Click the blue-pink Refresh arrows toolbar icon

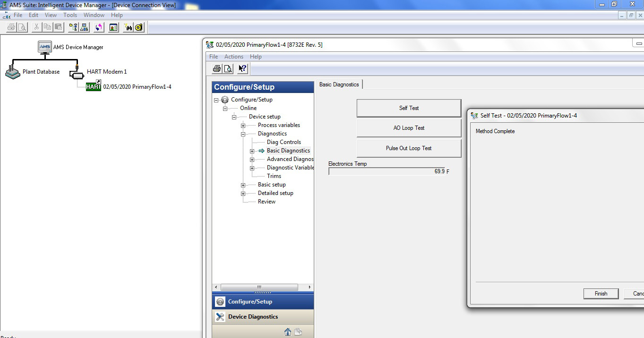(x=99, y=27)
